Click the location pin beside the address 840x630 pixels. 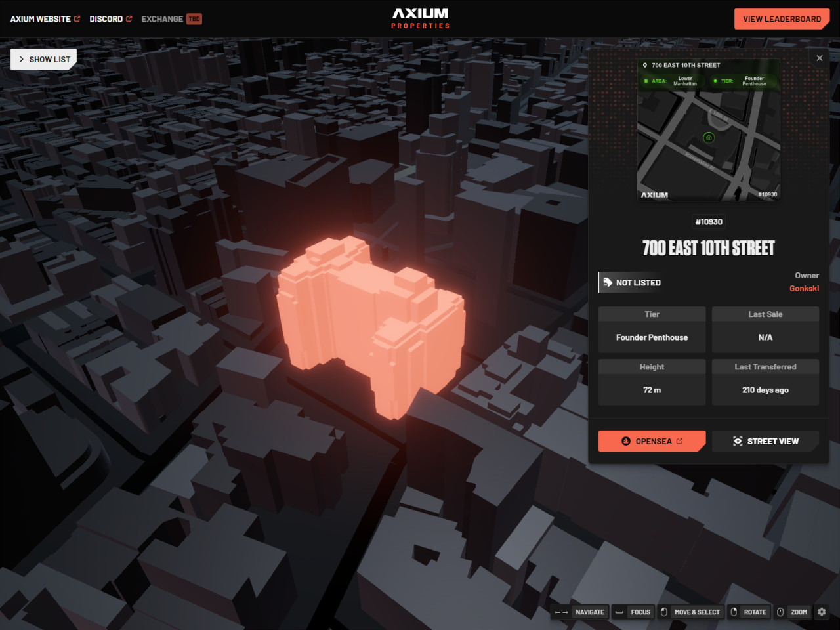(x=644, y=66)
